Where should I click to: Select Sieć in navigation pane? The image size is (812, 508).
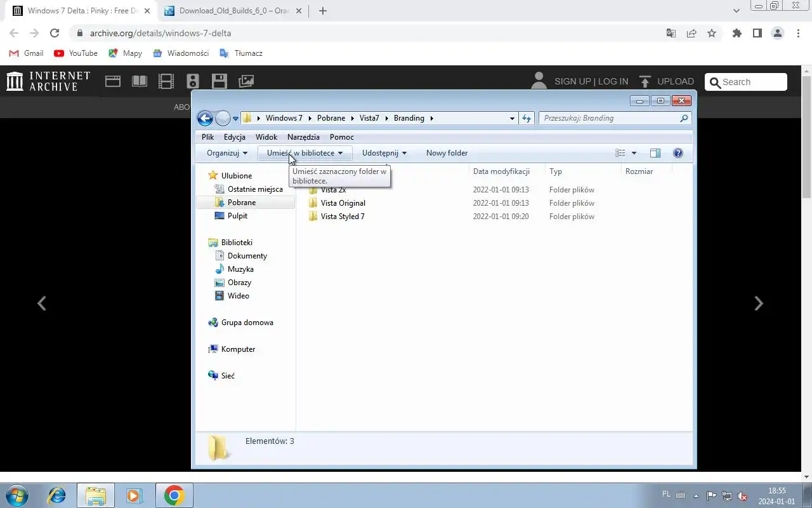228,376
